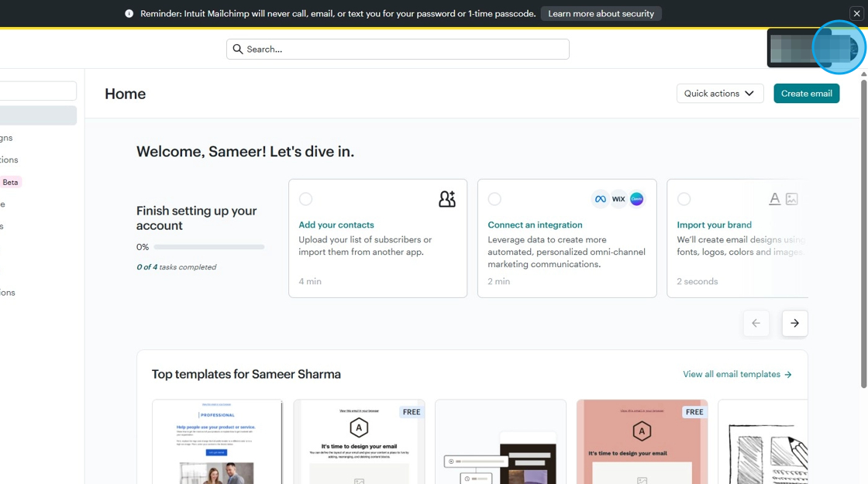Select the Professional email template thumbnail

click(x=217, y=442)
